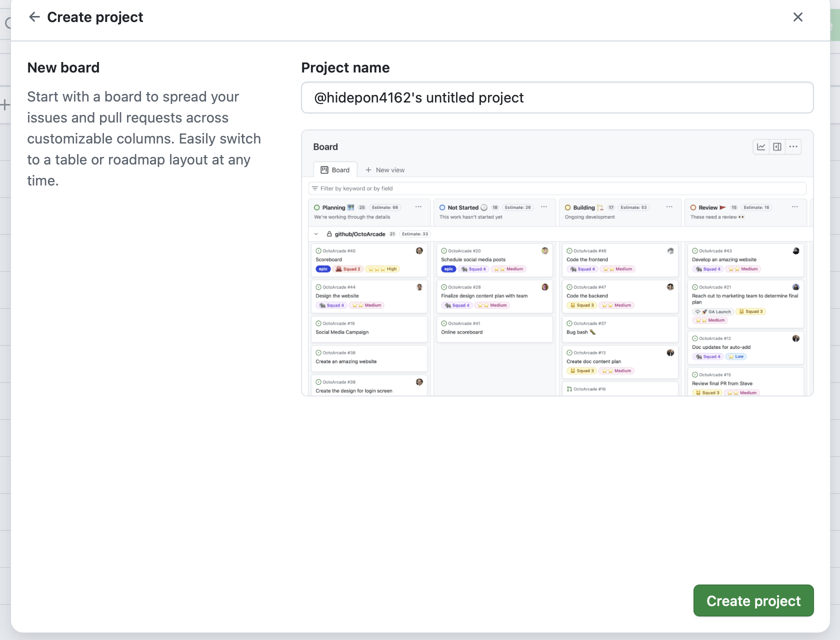Open the three-dot menu beside Board title
This screenshot has height=640, width=840.
click(793, 146)
